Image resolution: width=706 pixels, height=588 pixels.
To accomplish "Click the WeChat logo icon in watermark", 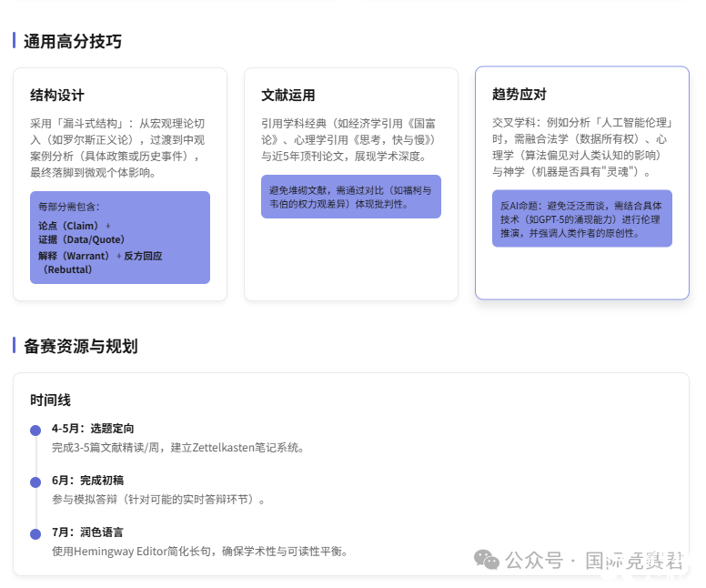I will 487,560.
